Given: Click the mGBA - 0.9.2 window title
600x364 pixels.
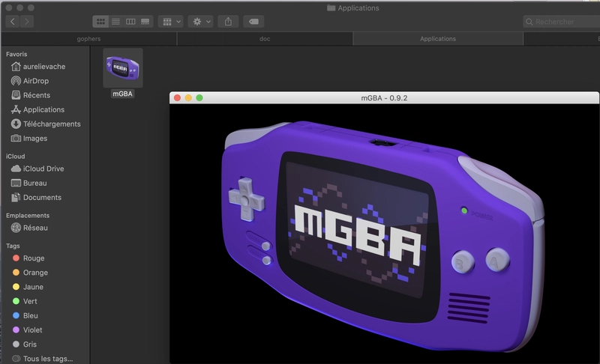Looking at the screenshot, I should [384, 98].
